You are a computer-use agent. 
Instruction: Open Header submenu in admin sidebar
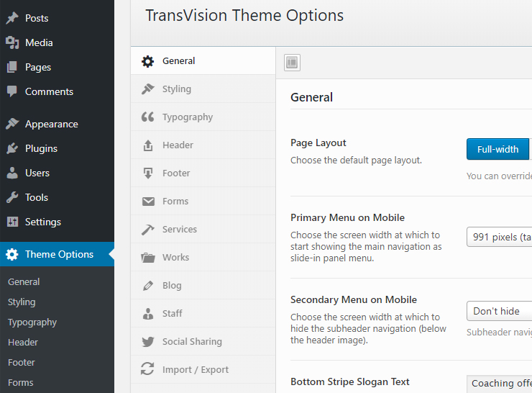pos(23,342)
